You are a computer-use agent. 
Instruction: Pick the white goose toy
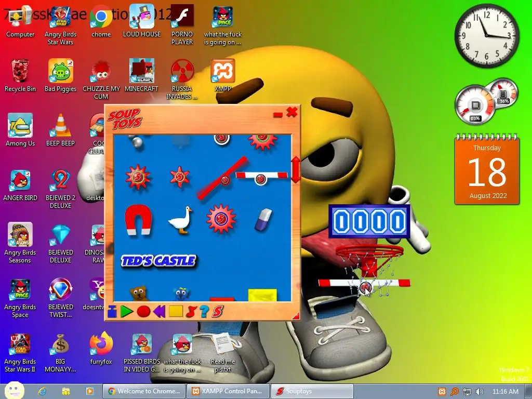pos(180,220)
